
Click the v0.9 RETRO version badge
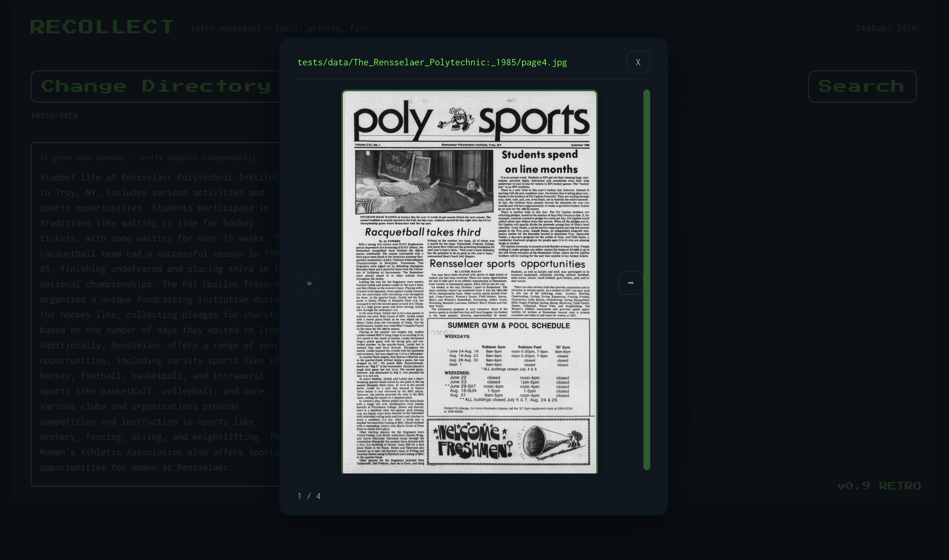[x=879, y=486]
